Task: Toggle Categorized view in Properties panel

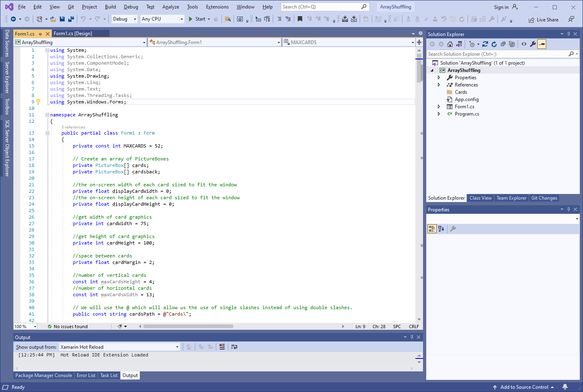Action: tap(431, 229)
